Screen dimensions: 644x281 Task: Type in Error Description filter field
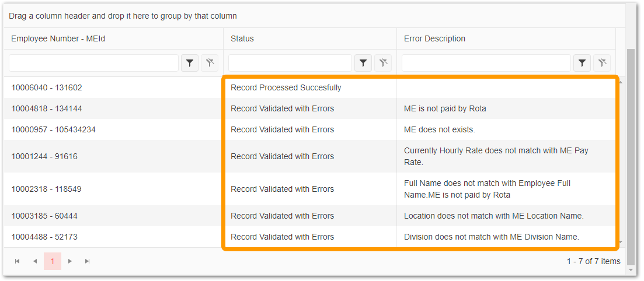click(486, 63)
